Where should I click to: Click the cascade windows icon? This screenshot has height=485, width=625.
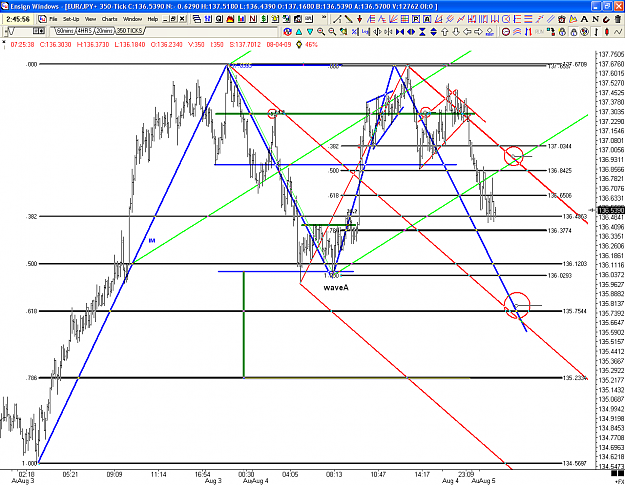coord(197,19)
